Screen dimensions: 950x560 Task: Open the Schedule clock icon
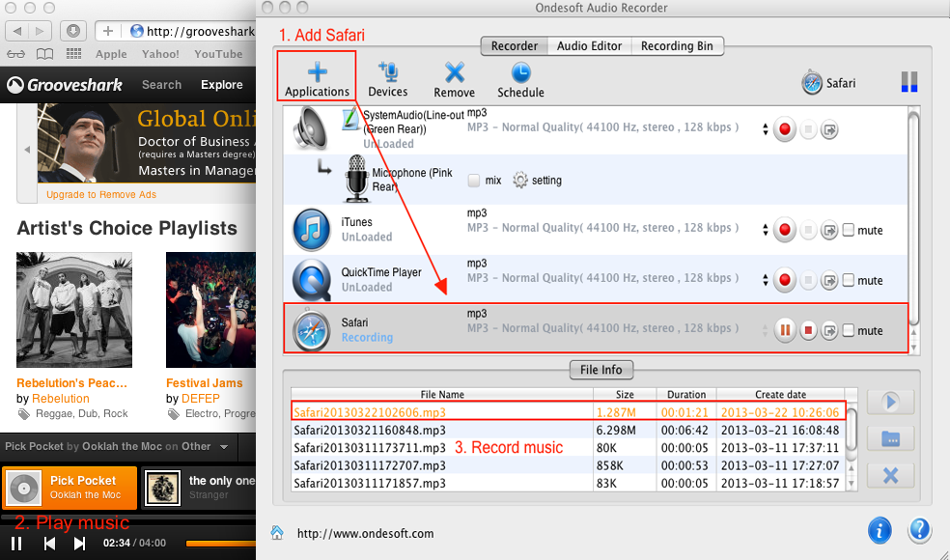(x=520, y=78)
